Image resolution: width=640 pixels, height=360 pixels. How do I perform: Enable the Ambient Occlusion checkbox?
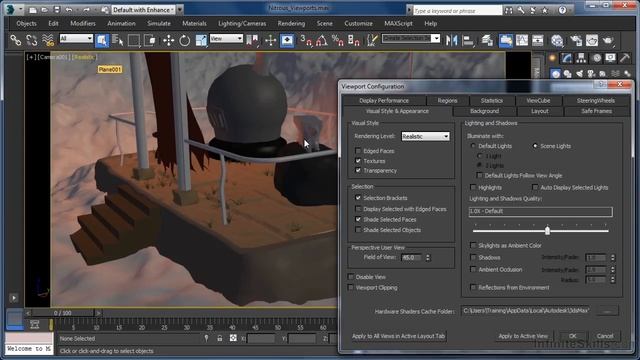(473, 269)
